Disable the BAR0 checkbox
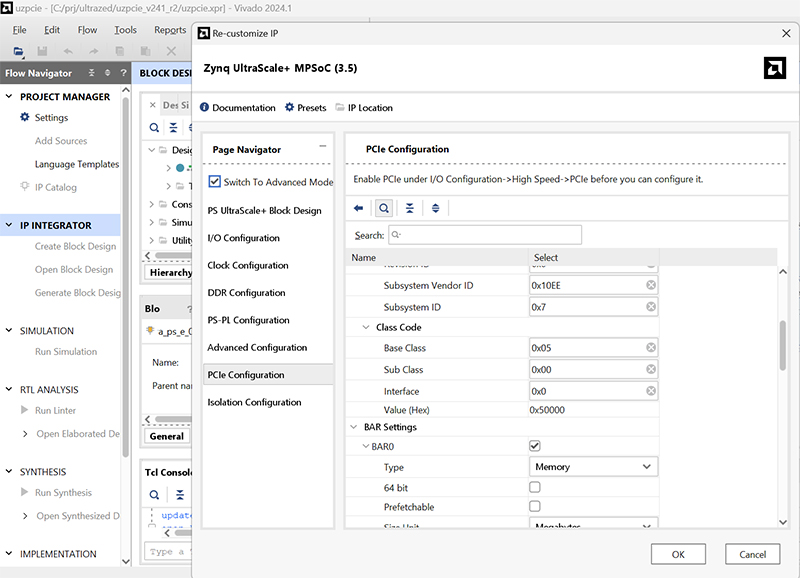Image resolution: width=800 pixels, height=578 pixels. click(x=535, y=446)
